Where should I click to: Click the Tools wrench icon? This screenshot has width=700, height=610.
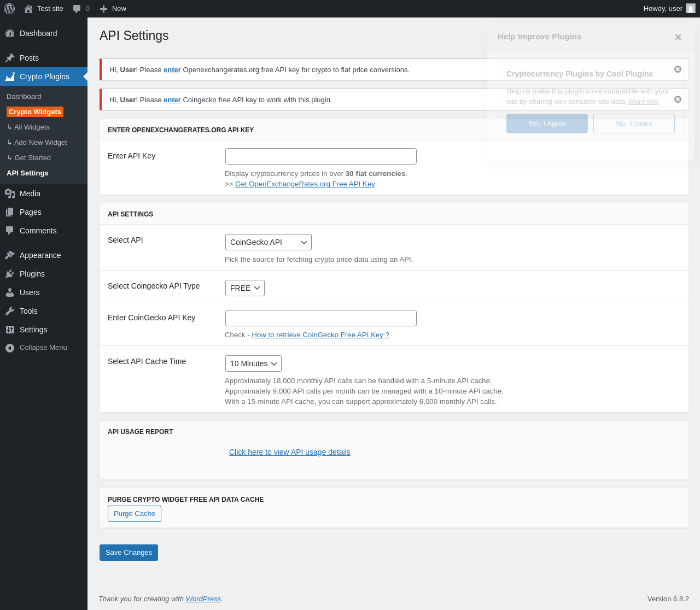(x=10, y=311)
